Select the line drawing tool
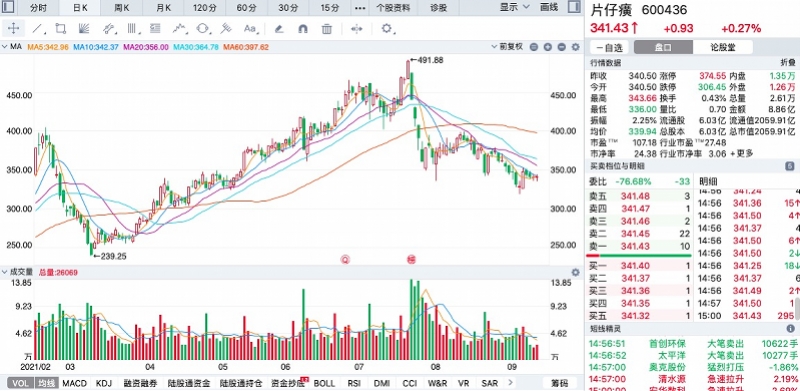Image resolution: width=800 pixels, height=391 pixels. (x=37, y=29)
